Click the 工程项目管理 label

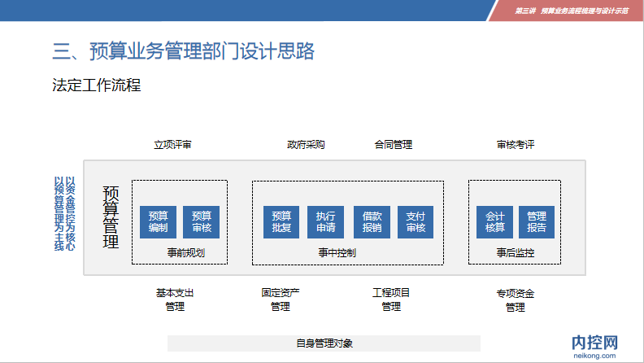(391, 300)
